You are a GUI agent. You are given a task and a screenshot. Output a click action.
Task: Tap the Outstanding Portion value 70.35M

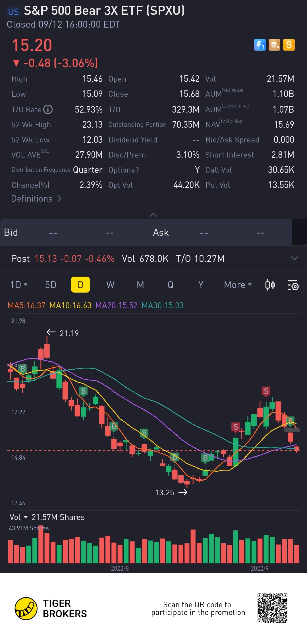[186, 125]
